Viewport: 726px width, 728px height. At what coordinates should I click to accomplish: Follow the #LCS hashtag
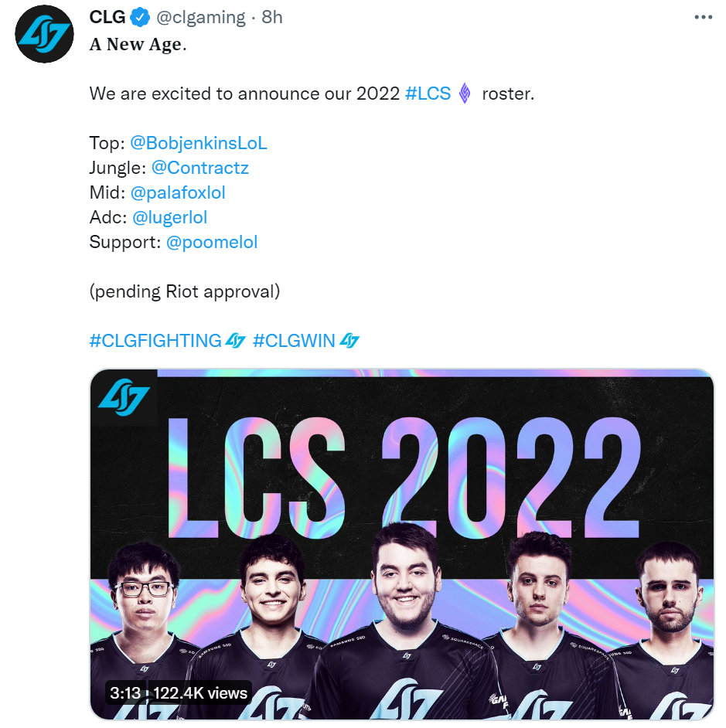tap(428, 94)
